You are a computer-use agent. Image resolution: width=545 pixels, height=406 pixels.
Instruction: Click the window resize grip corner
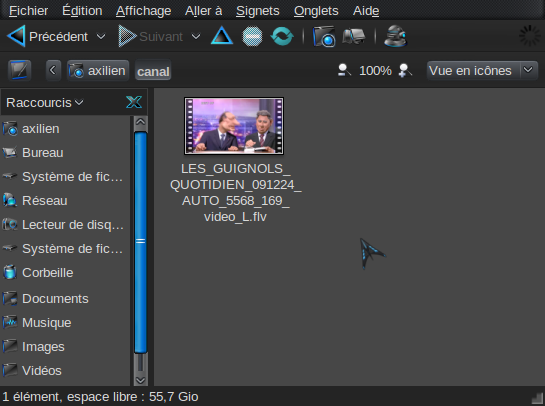537,398
